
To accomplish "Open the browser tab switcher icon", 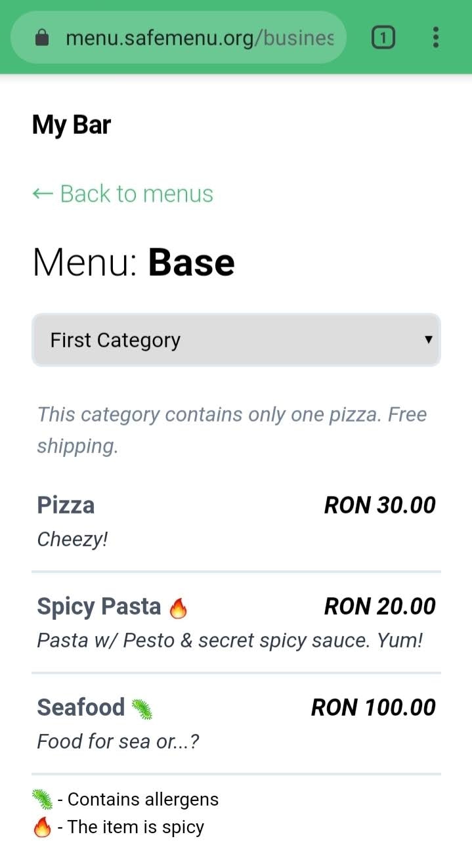I will (x=383, y=37).
